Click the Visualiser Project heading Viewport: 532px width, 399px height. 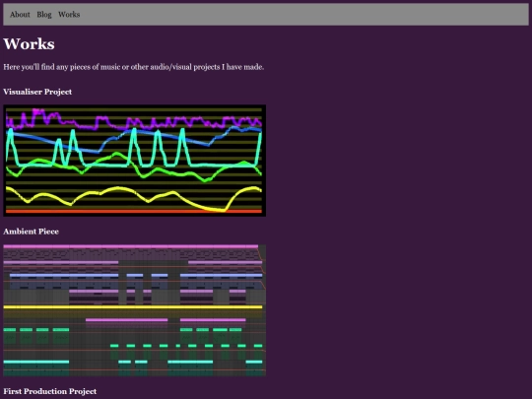click(37, 92)
